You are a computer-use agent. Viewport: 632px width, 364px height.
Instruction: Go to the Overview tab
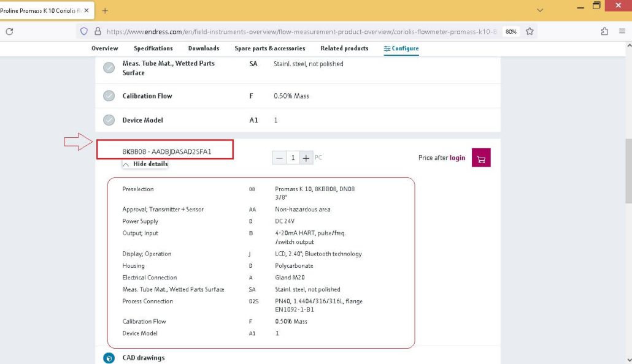click(x=105, y=48)
